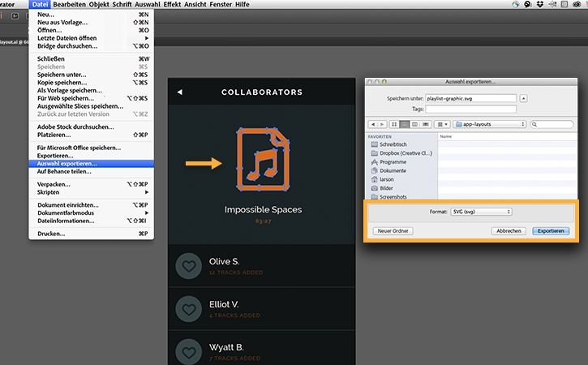Open Programme folder in the sidebar
Screen dimensions: 588x365
pos(393,162)
